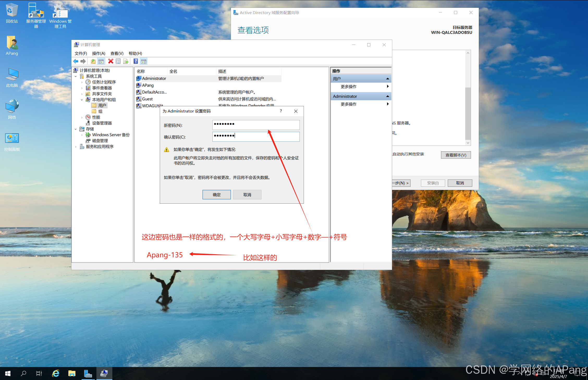The image size is (588, 380).
Task: Click the Export list toolbar icon
Action: [126, 61]
